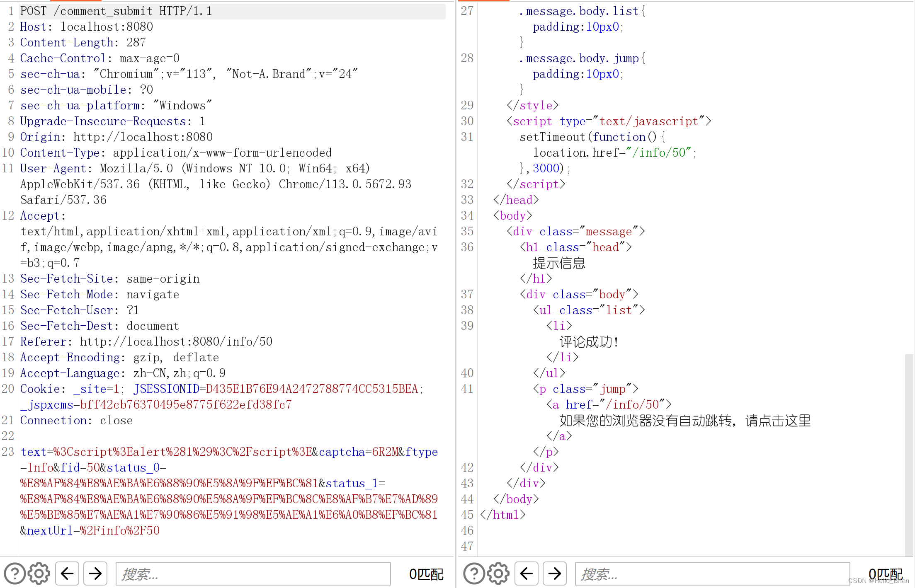The height and width of the screenshot is (588, 915).
Task: Open help in the response pane
Action: [474, 574]
